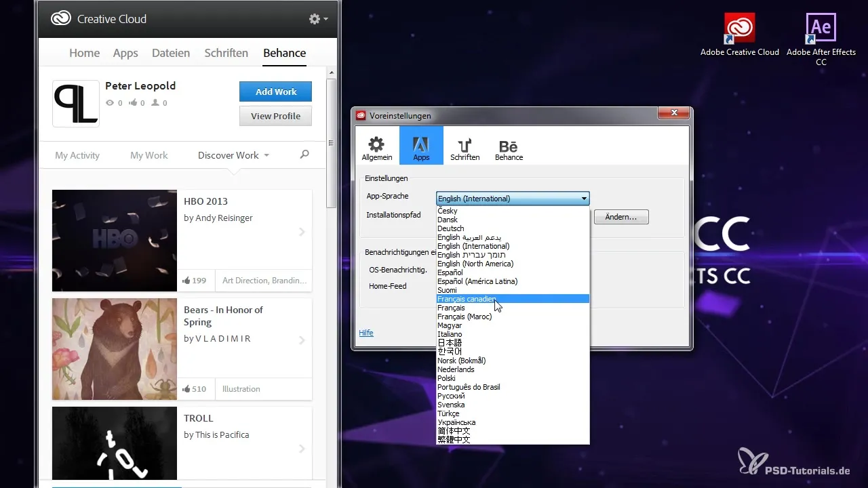Click the Peter Leopold profile name

coord(140,86)
